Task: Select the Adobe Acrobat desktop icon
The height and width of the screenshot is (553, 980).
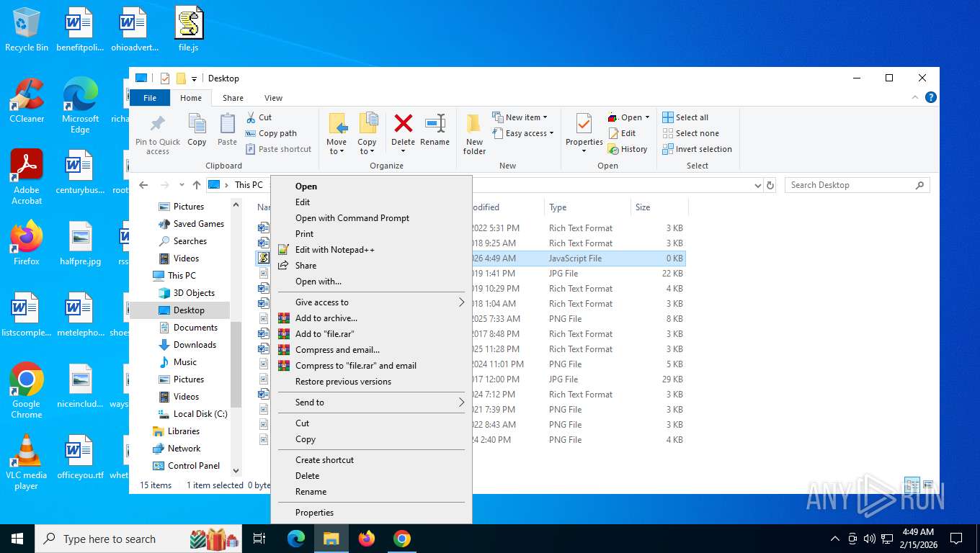Action: (27, 177)
